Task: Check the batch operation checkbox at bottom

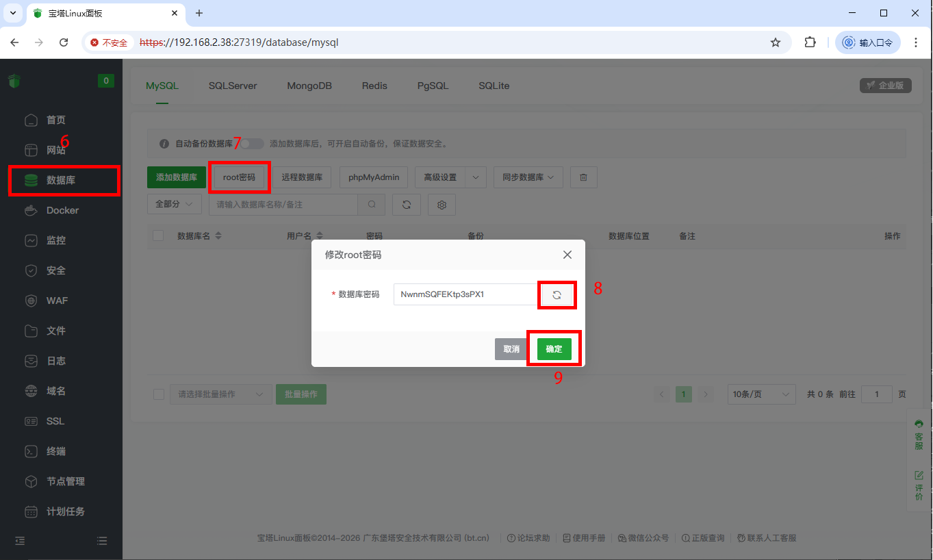Action: (x=159, y=394)
